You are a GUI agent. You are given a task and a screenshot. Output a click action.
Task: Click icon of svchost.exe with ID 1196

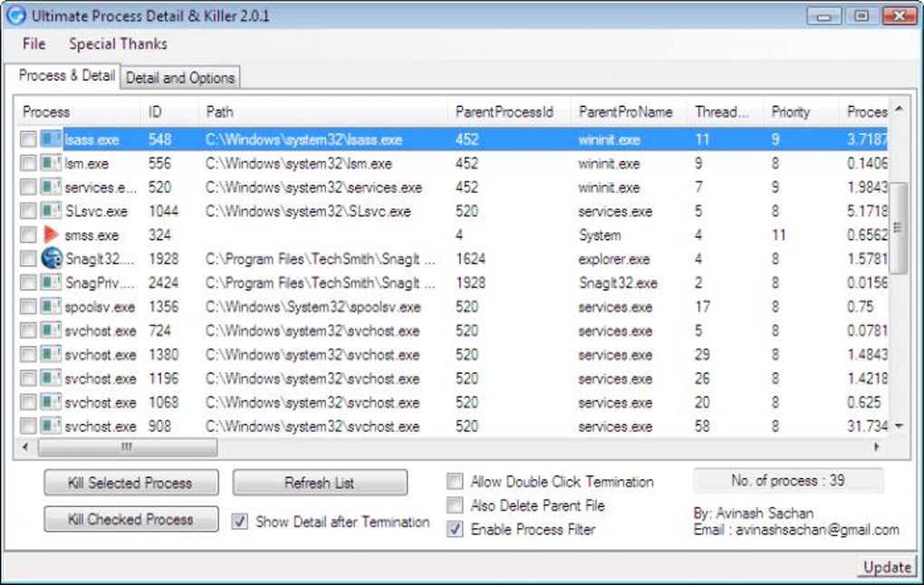click(x=51, y=379)
